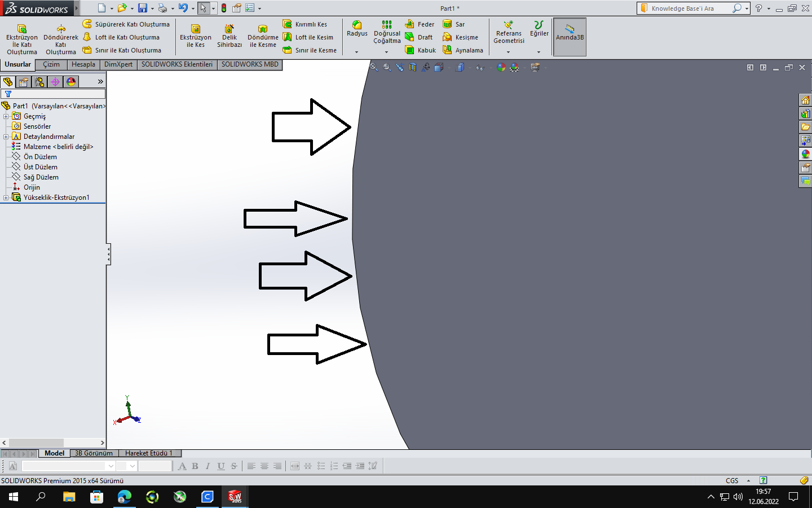Select the Sar wrap tool

pyautogui.click(x=454, y=24)
